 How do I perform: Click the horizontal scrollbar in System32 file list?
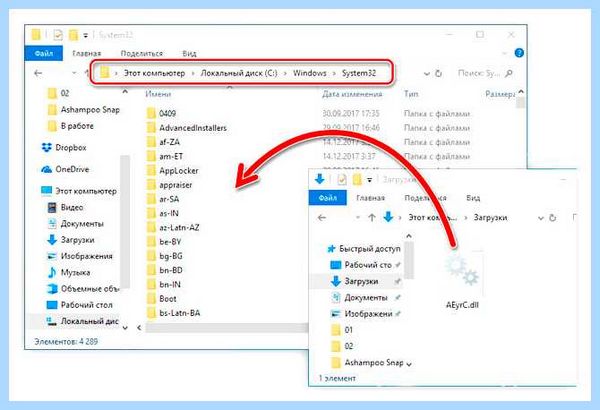click(227, 328)
